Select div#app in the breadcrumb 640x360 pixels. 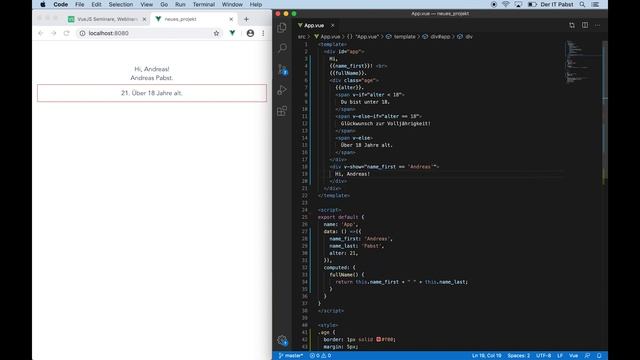pyautogui.click(x=437, y=37)
